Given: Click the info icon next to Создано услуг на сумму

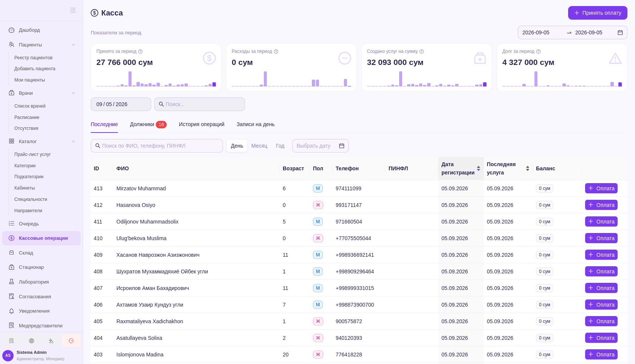Looking at the screenshot, I should [x=421, y=51].
